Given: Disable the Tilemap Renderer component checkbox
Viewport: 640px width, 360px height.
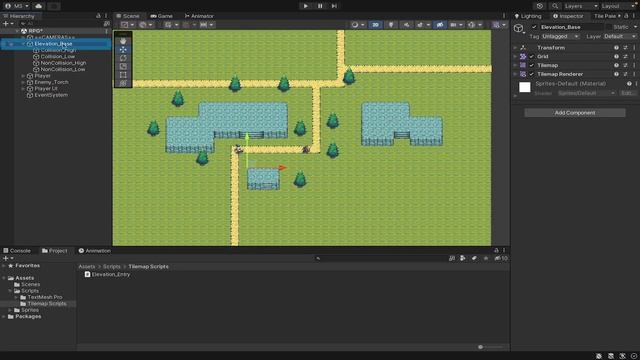Looking at the screenshot, I should pyautogui.click(x=531, y=74).
